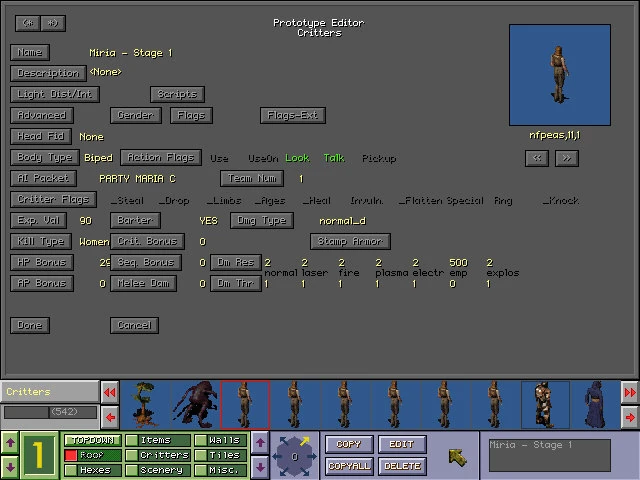
Task: Open the Critter Flags button
Action: [x=53, y=199]
